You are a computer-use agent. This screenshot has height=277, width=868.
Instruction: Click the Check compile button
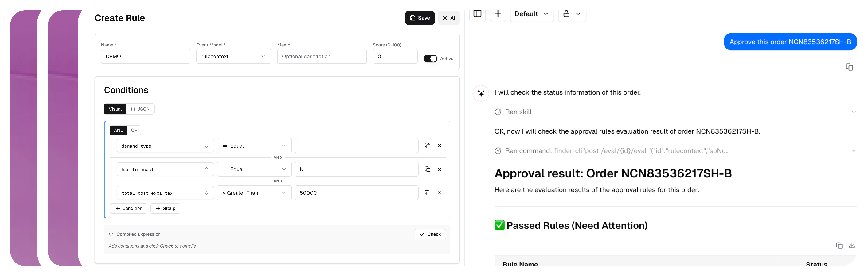coord(430,234)
